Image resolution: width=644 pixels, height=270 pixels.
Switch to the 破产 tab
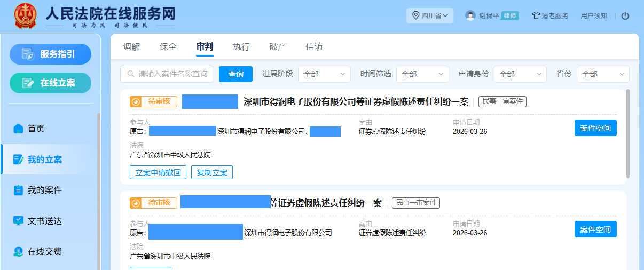278,46
